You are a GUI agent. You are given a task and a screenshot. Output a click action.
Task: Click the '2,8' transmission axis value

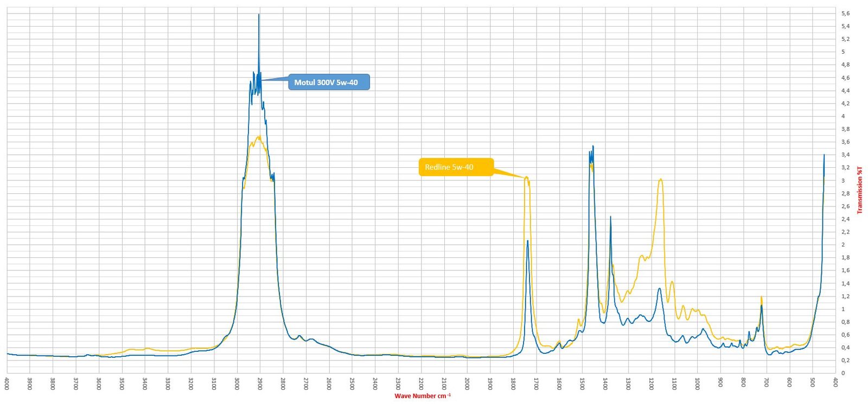tap(846, 193)
